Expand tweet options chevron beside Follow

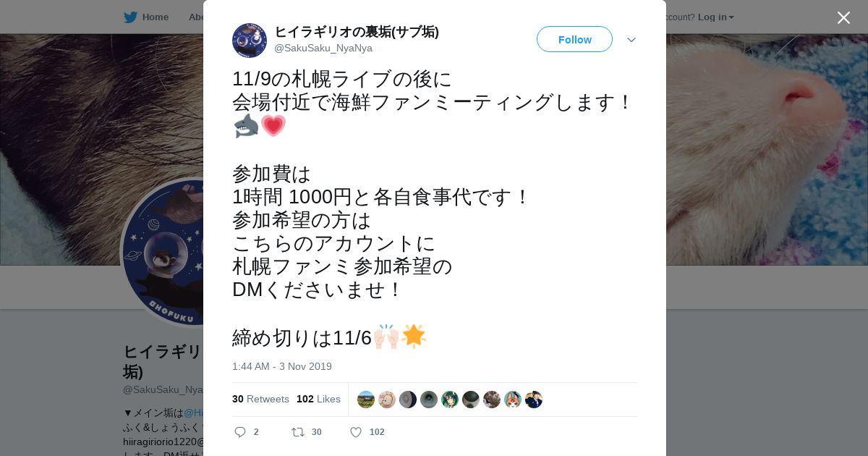point(631,40)
